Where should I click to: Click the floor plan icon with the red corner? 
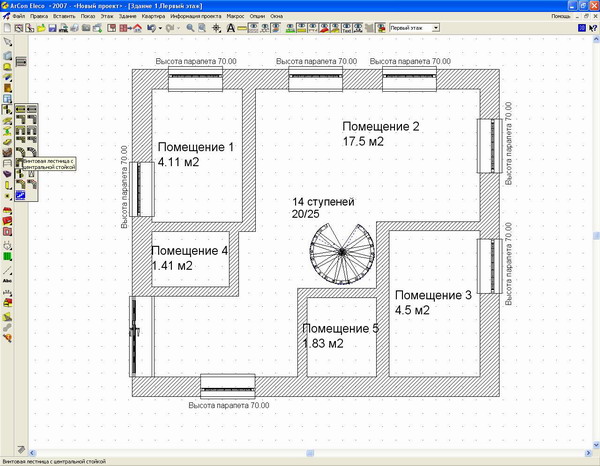(111, 28)
